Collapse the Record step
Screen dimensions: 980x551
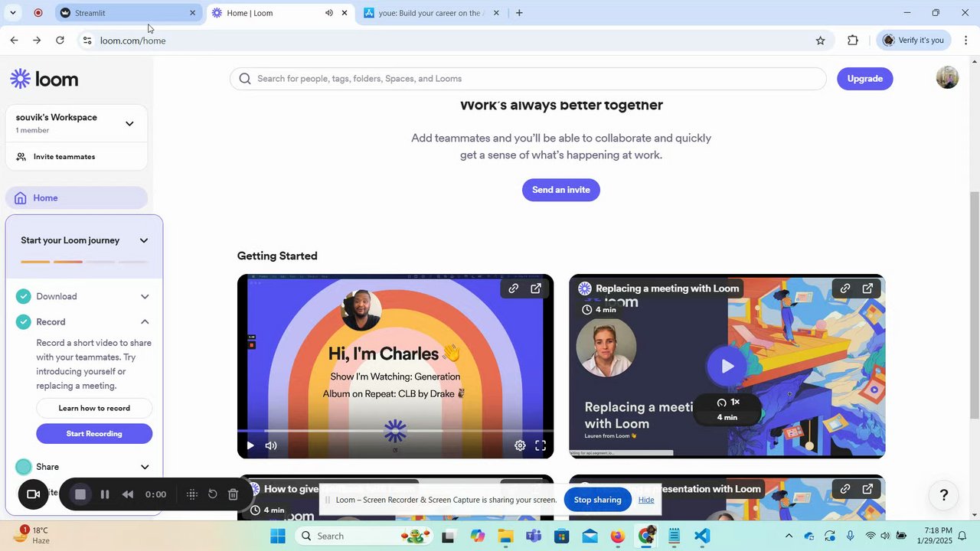pyautogui.click(x=145, y=322)
